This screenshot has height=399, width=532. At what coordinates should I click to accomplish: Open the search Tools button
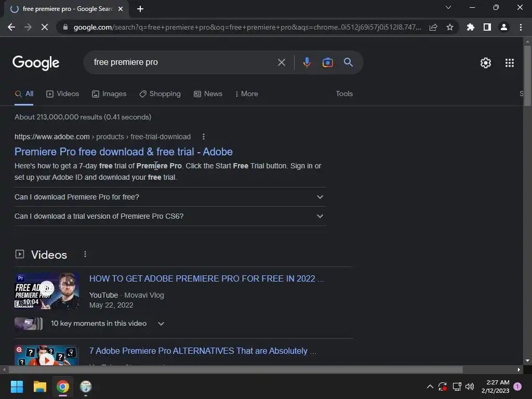click(344, 94)
